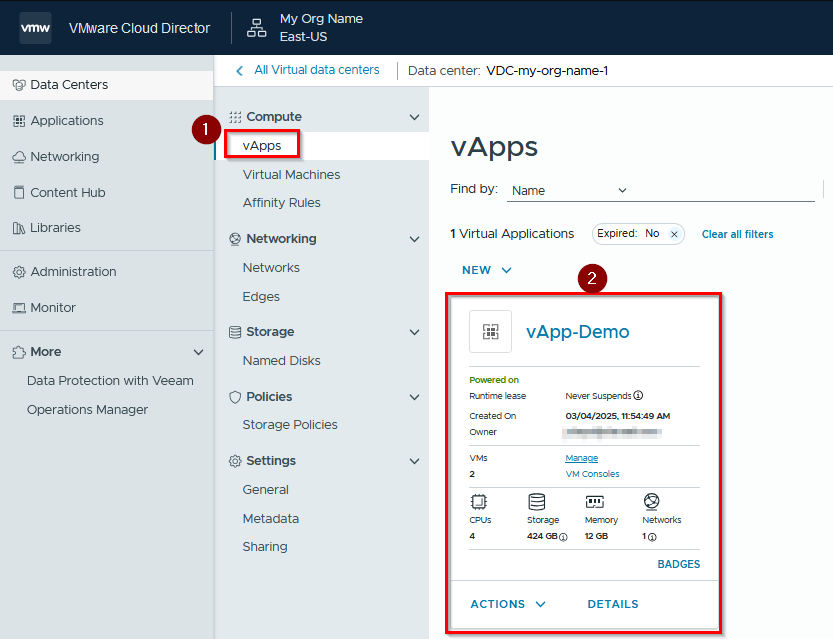833x639 pixels.
Task: Click the back arrow before All Virtual data centers
Action: point(240,71)
